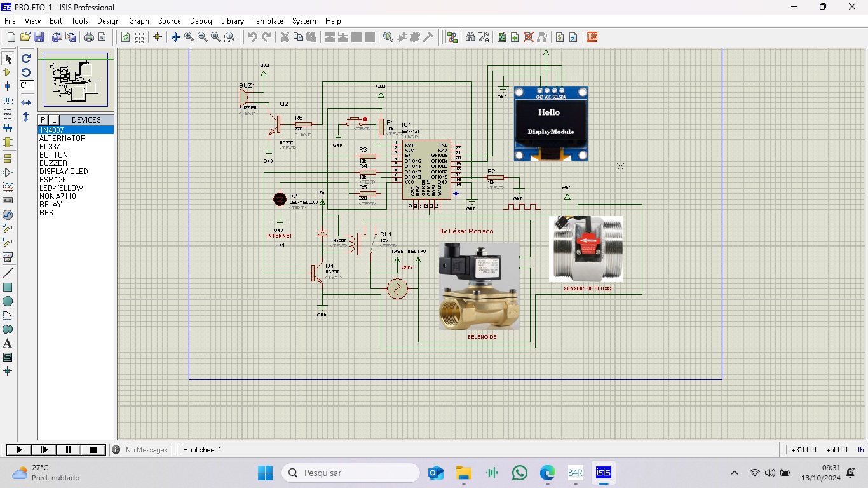Start simulation with the Play button

pos(19,450)
